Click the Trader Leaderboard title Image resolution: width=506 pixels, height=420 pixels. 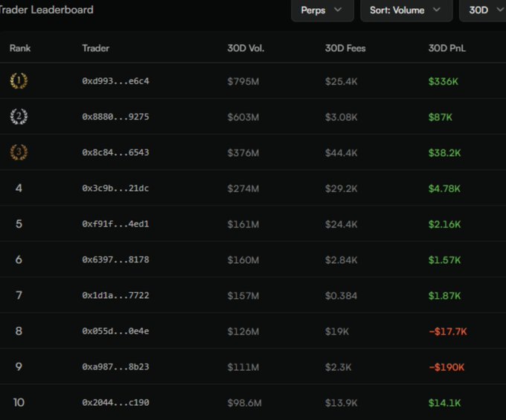[47, 10]
